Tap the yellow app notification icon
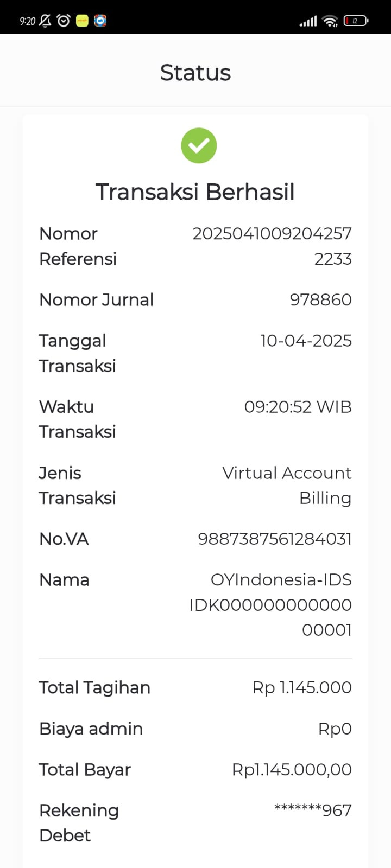This screenshot has width=391, height=868. (82, 21)
